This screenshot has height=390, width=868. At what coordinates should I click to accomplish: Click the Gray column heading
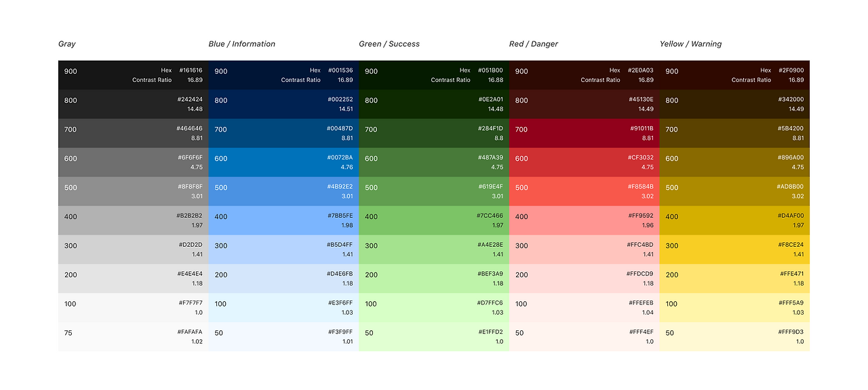[66, 44]
